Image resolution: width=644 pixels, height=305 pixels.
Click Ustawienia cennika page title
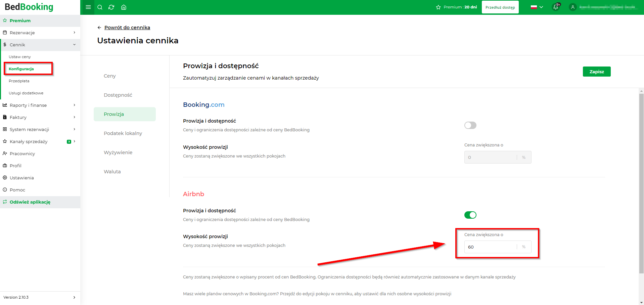[x=138, y=41]
